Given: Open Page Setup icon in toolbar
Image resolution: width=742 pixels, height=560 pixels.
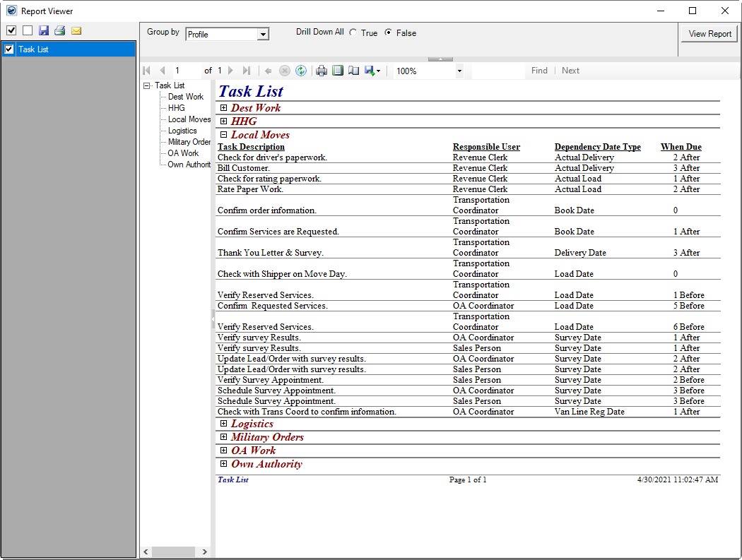Looking at the screenshot, I should click(354, 71).
